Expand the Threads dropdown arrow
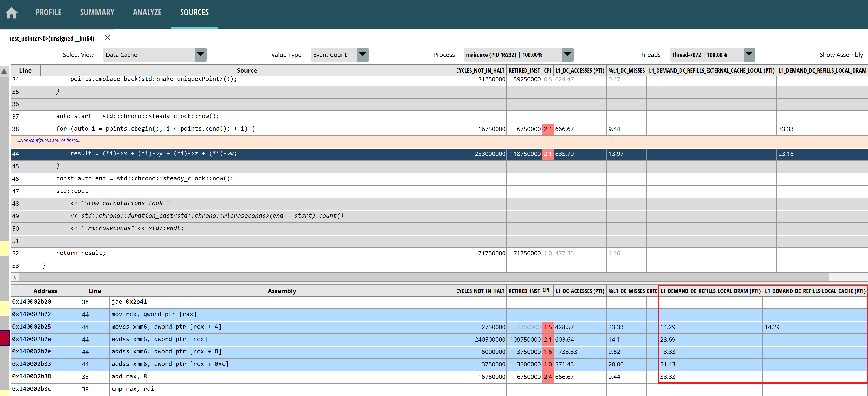Screen dimensions: 868x396 [x=749, y=54]
